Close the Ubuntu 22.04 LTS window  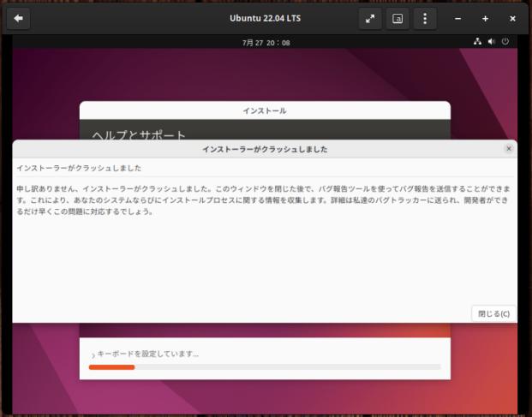pos(512,19)
